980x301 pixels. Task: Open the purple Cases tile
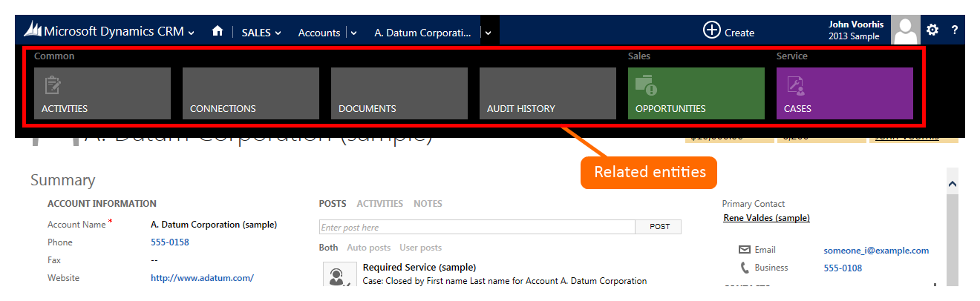point(844,93)
